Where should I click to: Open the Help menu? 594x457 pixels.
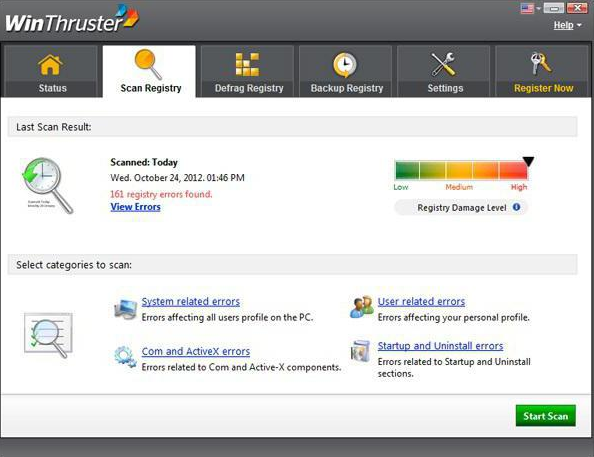pyautogui.click(x=563, y=25)
